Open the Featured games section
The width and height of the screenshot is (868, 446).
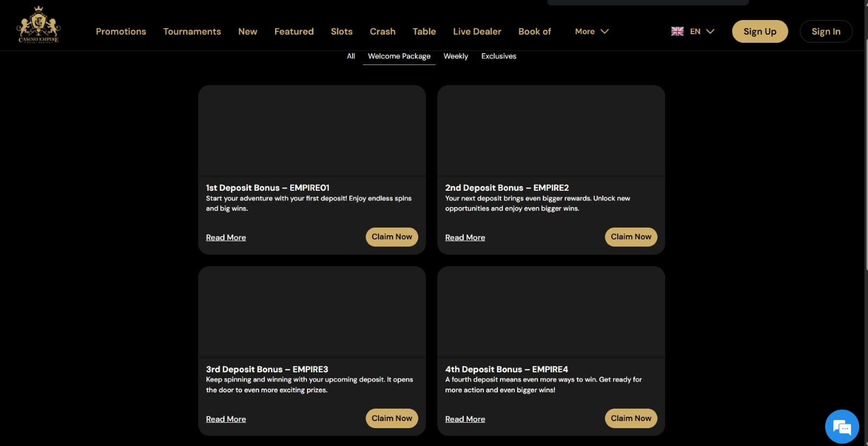pos(294,31)
